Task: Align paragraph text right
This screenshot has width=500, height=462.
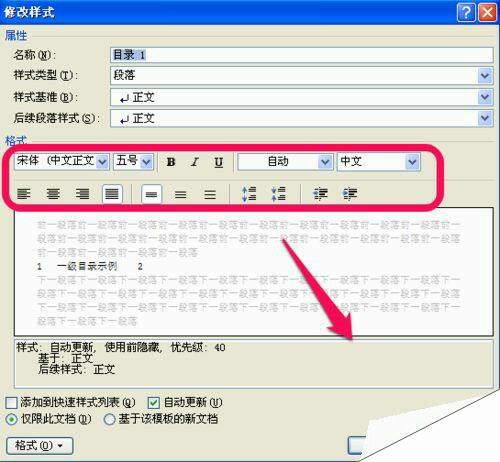Action: (x=82, y=194)
